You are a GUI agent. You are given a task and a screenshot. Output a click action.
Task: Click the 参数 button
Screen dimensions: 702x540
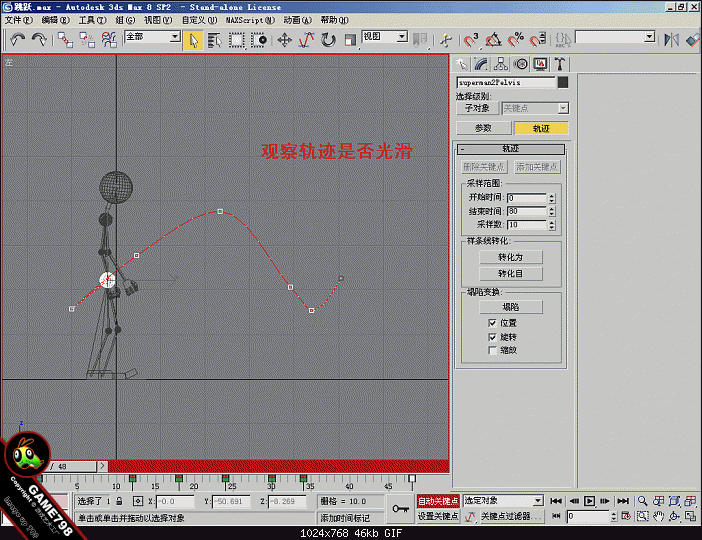coord(484,129)
